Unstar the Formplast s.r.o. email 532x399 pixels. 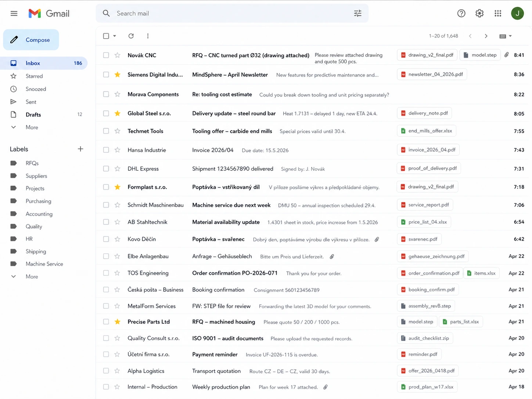coord(117,187)
